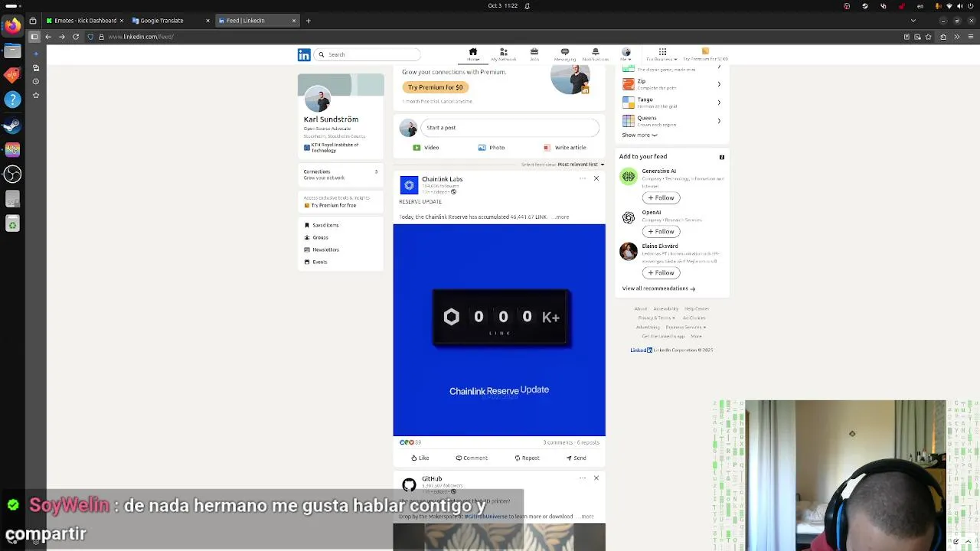Screen dimensions: 980x551
Task: Open Chainlink Labs company logo
Action: (x=409, y=185)
